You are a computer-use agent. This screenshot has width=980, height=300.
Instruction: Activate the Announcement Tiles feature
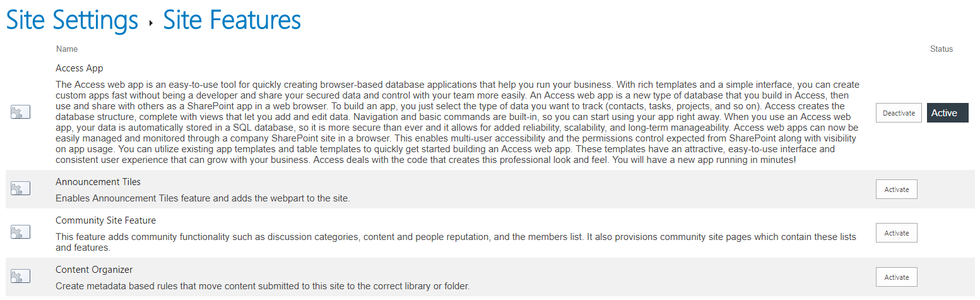point(896,189)
